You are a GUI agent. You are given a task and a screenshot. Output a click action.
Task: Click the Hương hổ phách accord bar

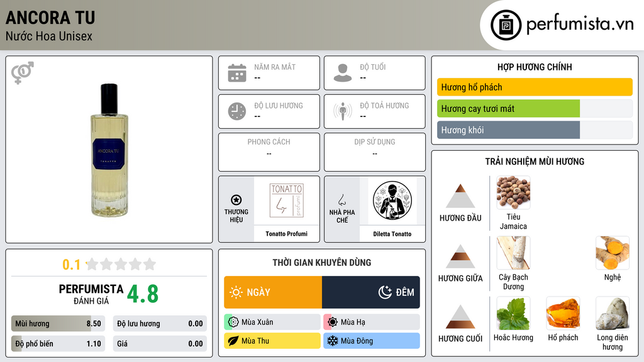tap(535, 87)
